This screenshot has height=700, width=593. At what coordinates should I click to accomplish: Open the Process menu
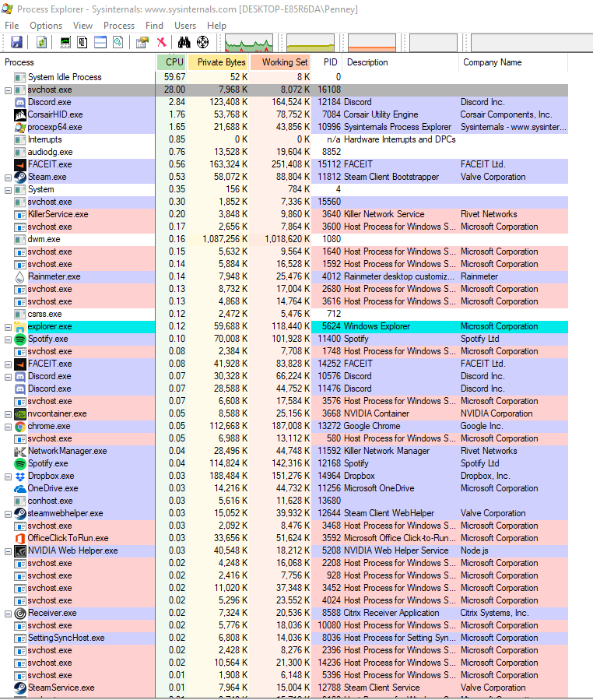(x=119, y=26)
